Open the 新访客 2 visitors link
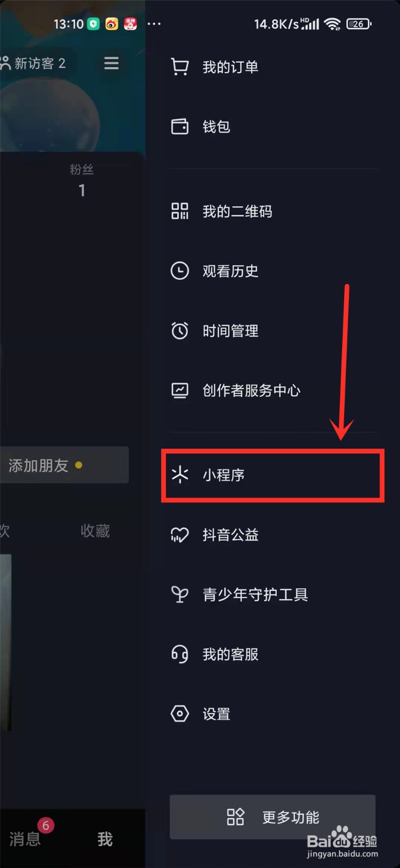 click(x=34, y=63)
